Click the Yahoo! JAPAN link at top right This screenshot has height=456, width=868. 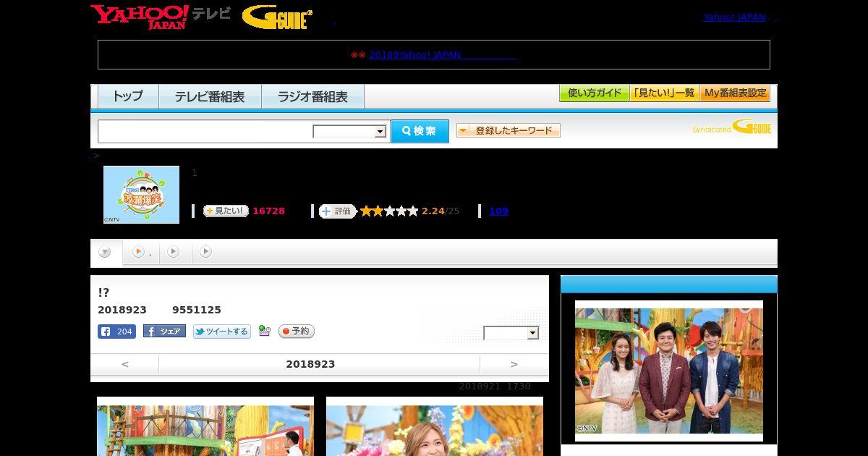[734, 17]
